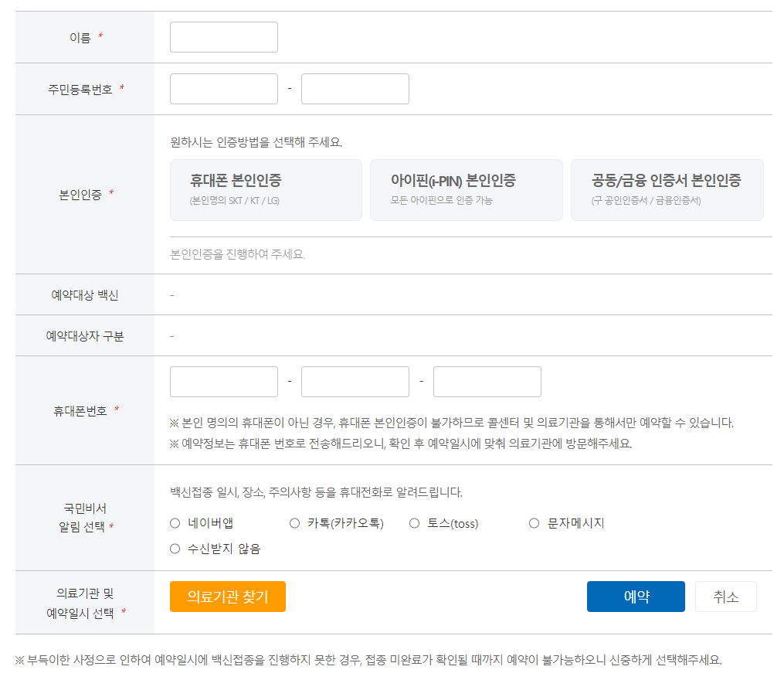
Task: Click the 이름 name input field
Action: (223, 37)
